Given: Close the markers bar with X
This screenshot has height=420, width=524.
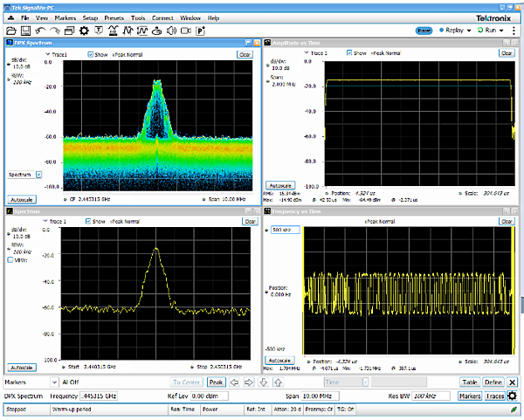Looking at the screenshot, I should tap(513, 382).
